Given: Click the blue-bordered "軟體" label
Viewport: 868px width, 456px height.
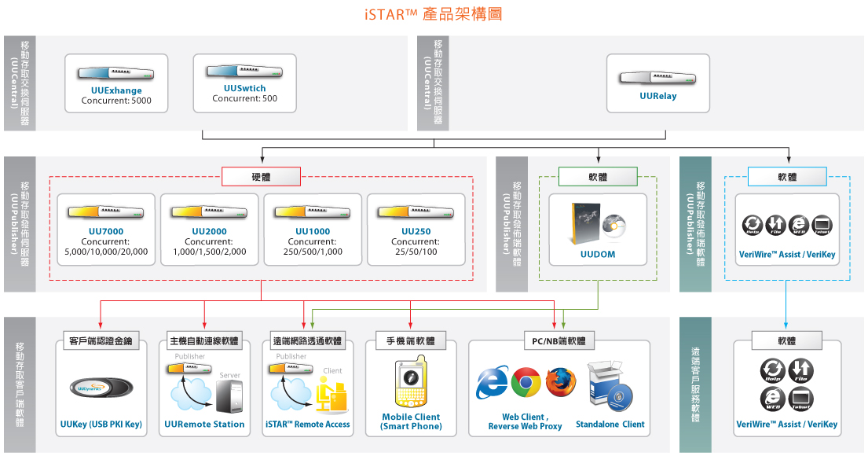Looking at the screenshot, I should tap(787, 177).
